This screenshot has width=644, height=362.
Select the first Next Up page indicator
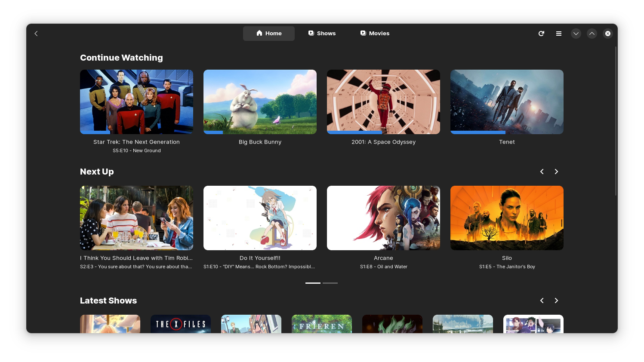point(313,283)
